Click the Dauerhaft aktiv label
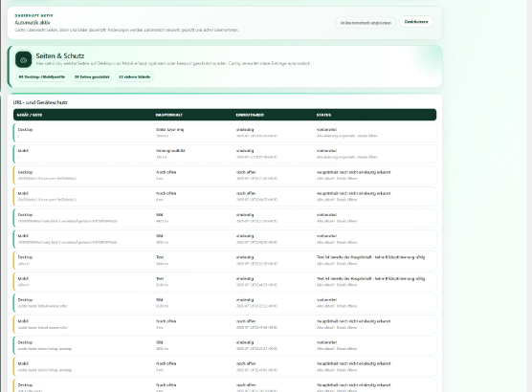Screen dimensions: 532x392 33,15
